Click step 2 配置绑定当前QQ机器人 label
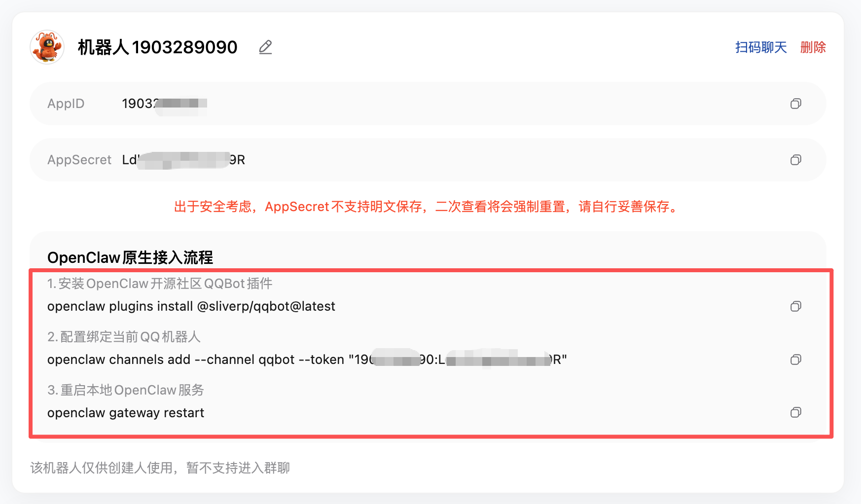The height and width of the screenshot is (504, 861). pos(124,337)
